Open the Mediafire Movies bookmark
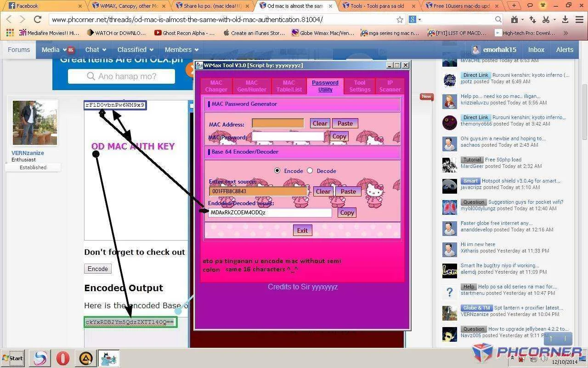The height and width of the screenshot is (368, 588). pos(49,33)
